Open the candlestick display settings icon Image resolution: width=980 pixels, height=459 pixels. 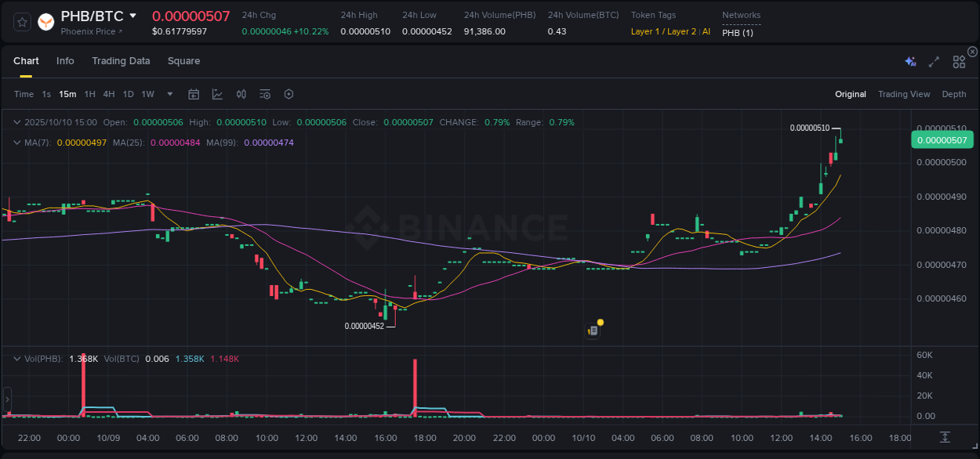click(x=241, y=93)
